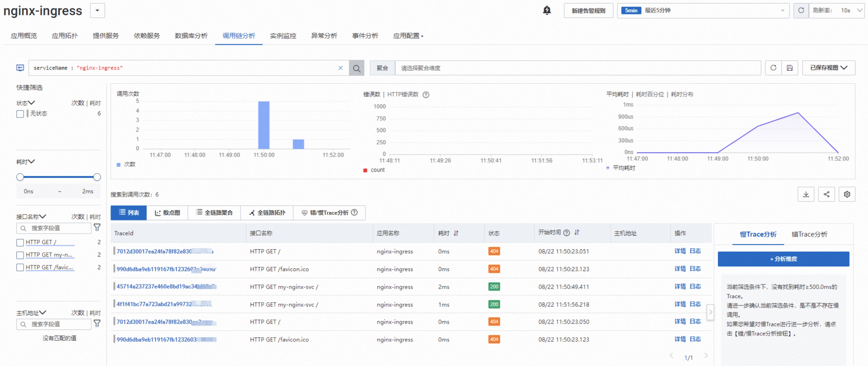Switch to 异常分析 tab
Screen dimensions: 868x366
tap(324, 36)
